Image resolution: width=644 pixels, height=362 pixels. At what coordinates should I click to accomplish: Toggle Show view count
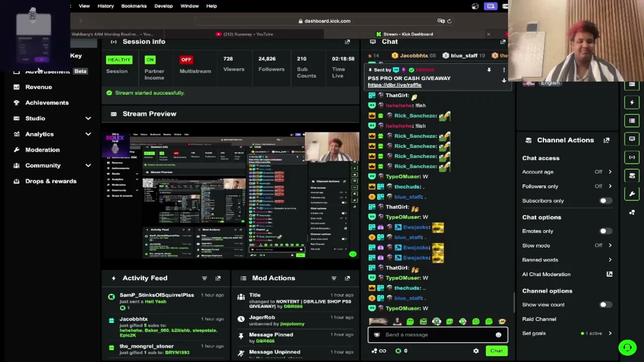coord(605,305)
